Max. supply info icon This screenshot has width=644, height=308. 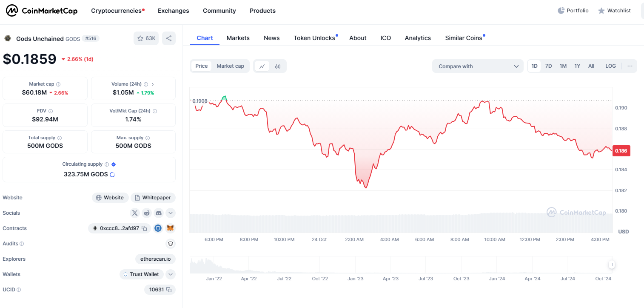tap(148, 138)
